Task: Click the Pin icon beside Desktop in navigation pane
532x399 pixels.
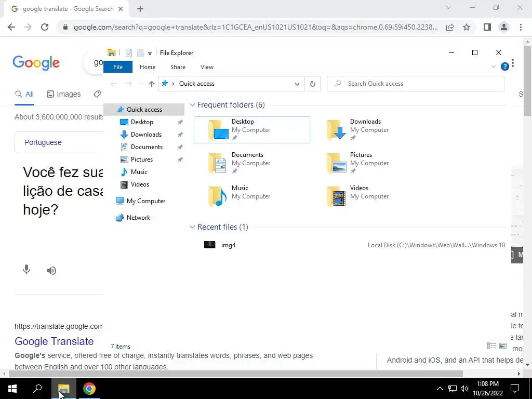Action: pos(180,122)
